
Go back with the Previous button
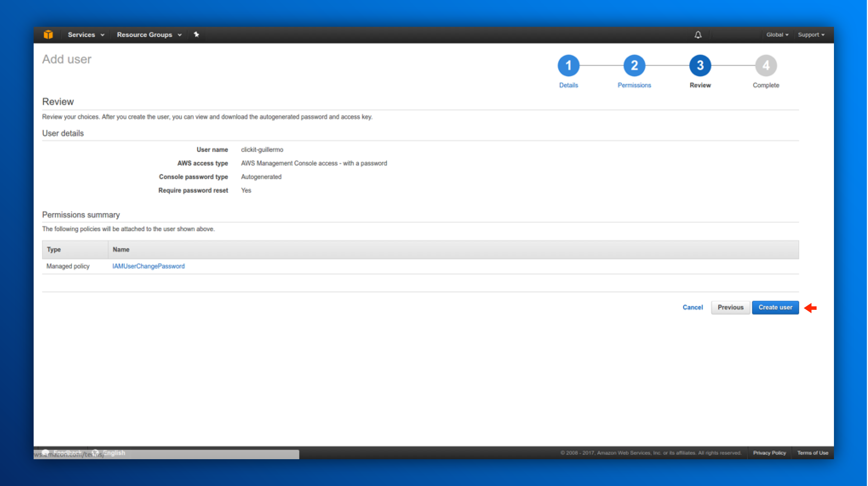coord(730,307)
